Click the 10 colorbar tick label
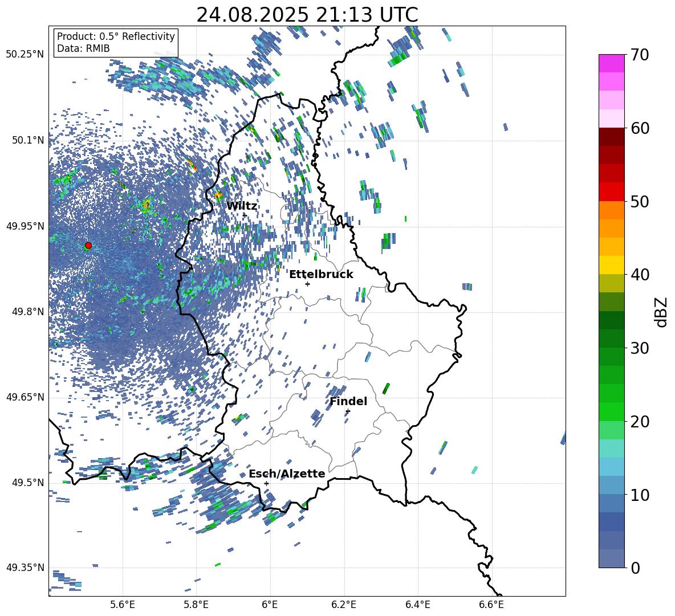Image resolution: width=675 pixels, height=616 pixels. [x=640, y=495]
